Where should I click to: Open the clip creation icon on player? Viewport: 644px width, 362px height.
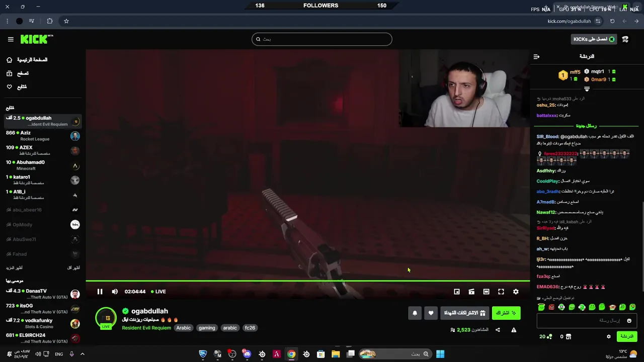click(471, 292)
